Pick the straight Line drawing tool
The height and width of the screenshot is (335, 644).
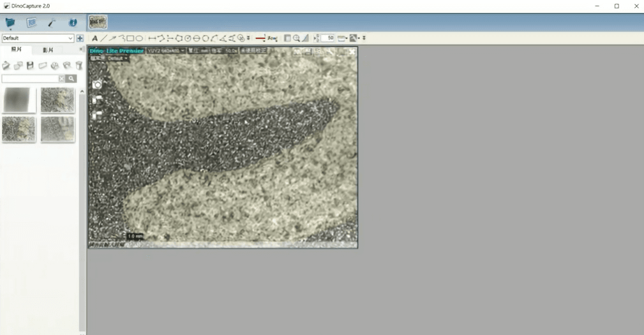(103, 38)
